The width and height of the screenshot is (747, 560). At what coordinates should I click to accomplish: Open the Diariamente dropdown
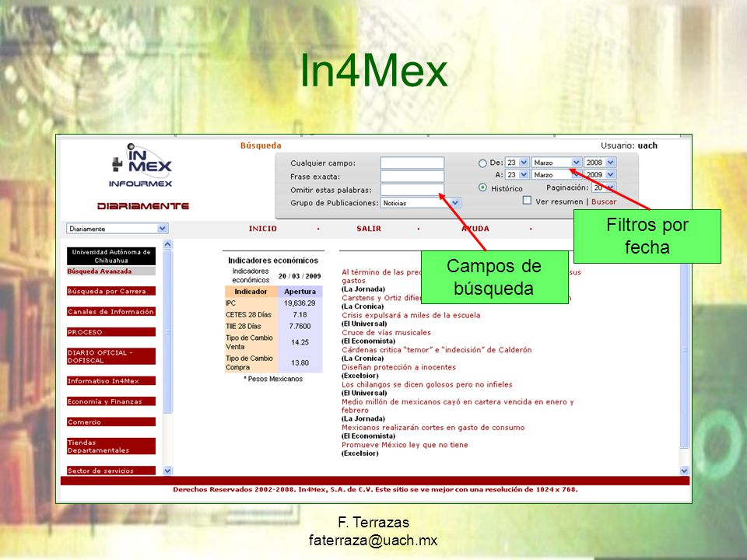117,229
